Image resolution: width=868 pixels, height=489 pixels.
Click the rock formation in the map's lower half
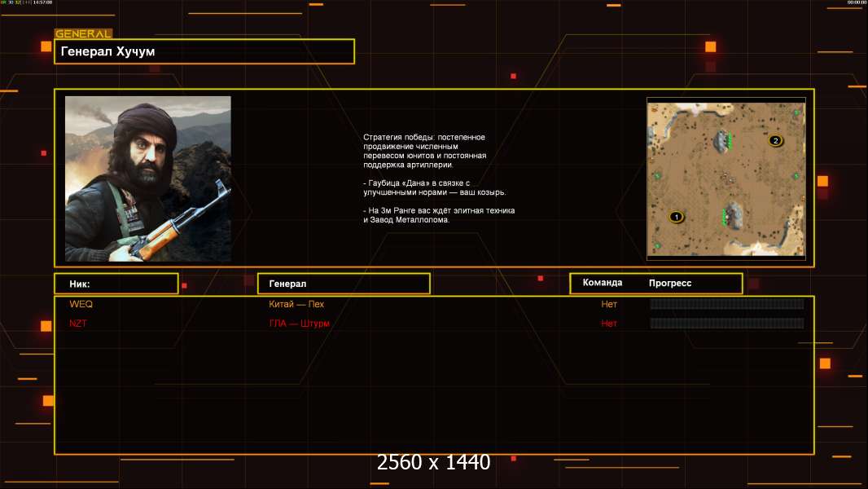pyautogui.click(x=734, y=215)
